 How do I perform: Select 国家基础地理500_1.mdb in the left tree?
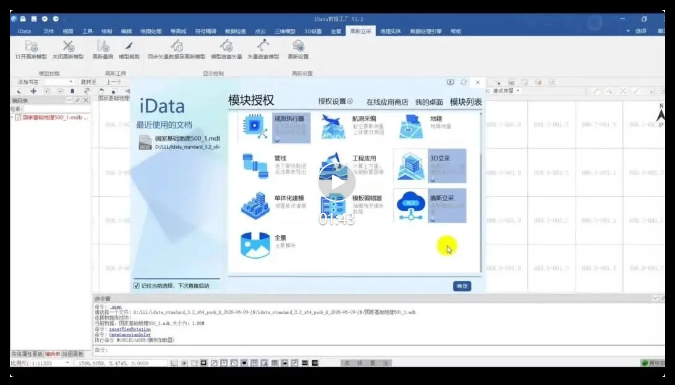[x=55, y=118]
